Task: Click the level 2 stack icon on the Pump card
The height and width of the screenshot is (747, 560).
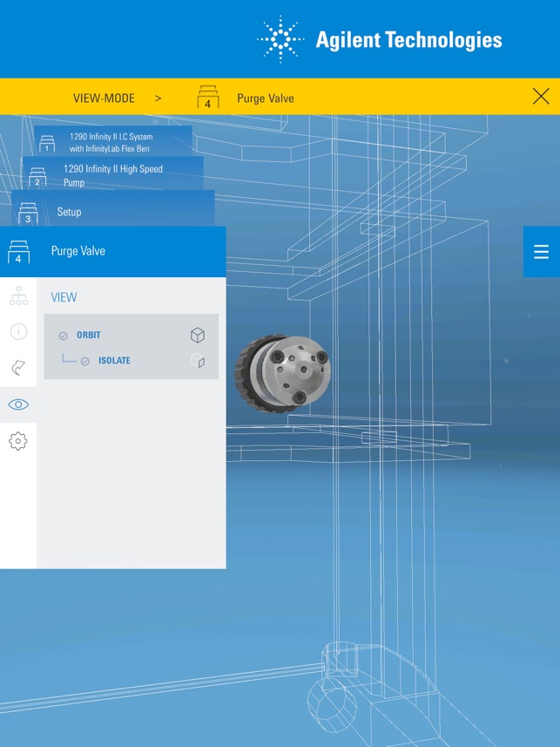Action: [37, 177]
